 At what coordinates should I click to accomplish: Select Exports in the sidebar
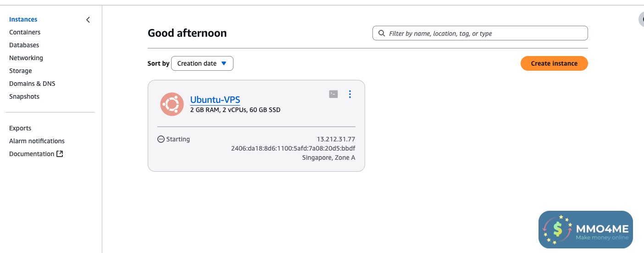pyautogui.click(x=20, y=128)
